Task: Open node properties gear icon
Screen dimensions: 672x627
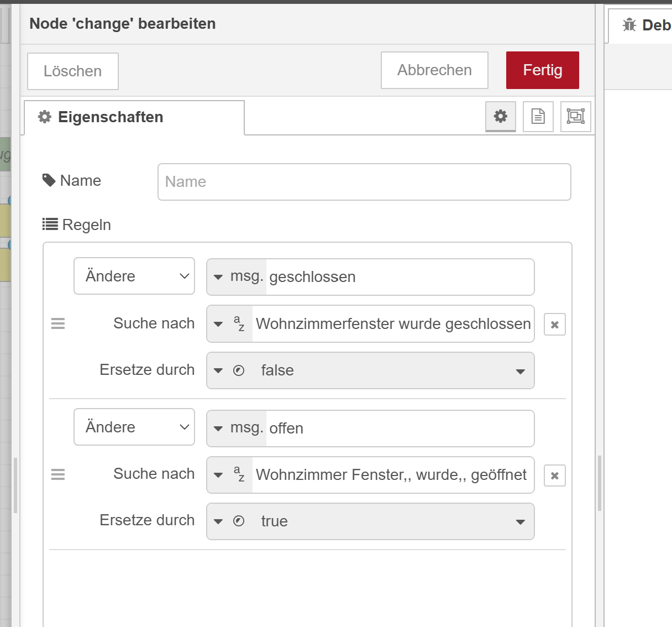Action: click(x=500, y=116)
